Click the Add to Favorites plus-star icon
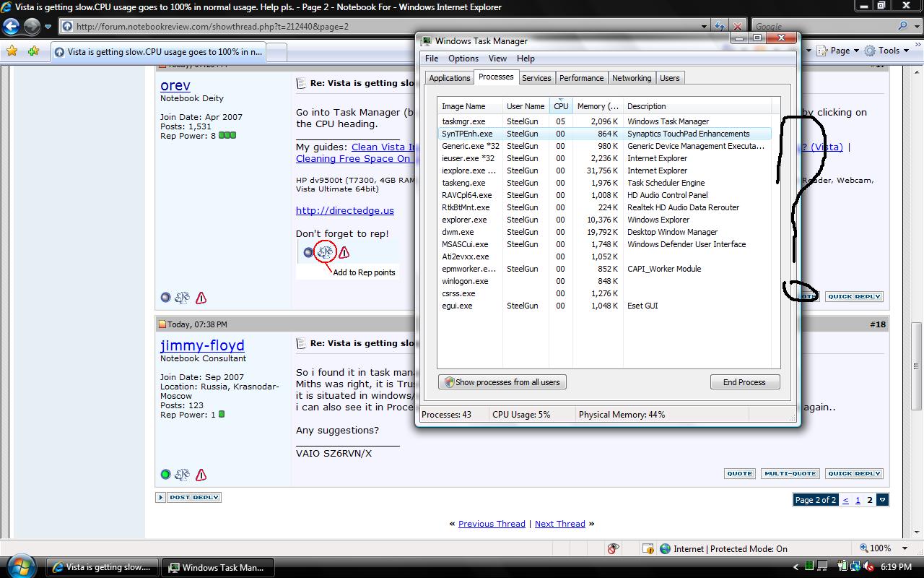Screen dimensions: 924x578 tap(33, 51)
